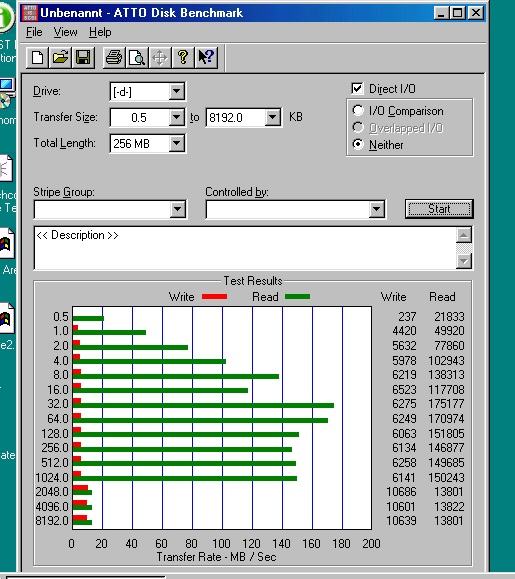Click the New document toolbar icon

tap(37, 58)
